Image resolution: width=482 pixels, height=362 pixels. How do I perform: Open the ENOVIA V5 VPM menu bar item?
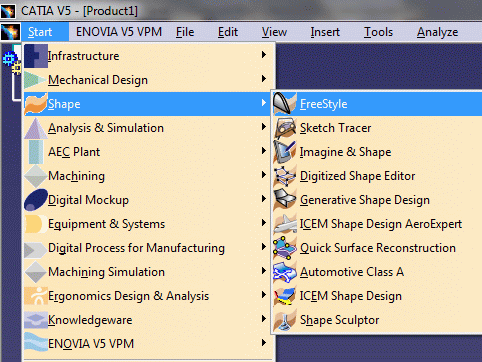click(119, 32)
